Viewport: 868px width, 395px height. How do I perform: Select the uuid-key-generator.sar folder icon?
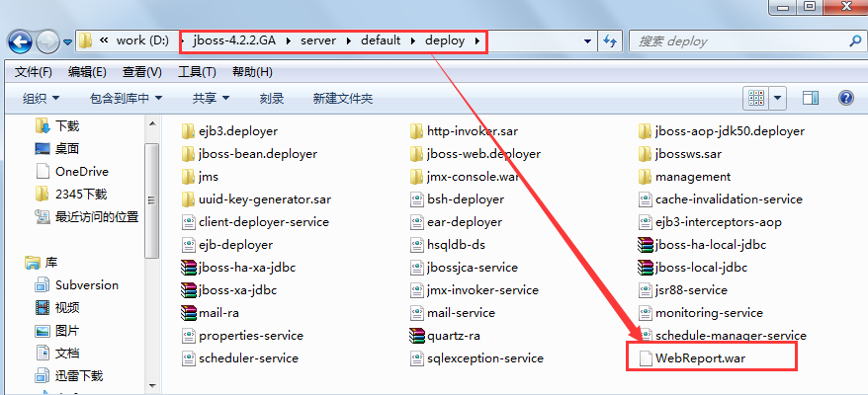(188, 199)
